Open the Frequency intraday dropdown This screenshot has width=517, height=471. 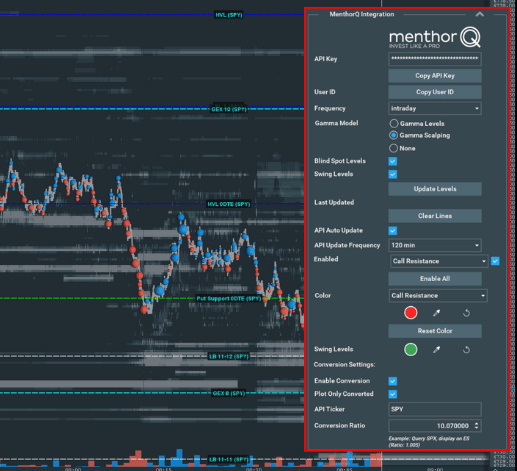tap(435, 108)
